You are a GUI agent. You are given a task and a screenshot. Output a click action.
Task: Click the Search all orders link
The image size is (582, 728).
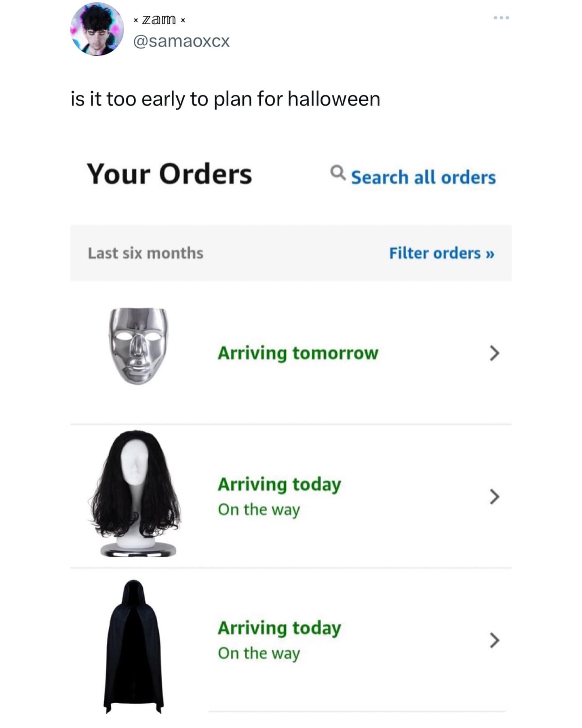[423, 178]
